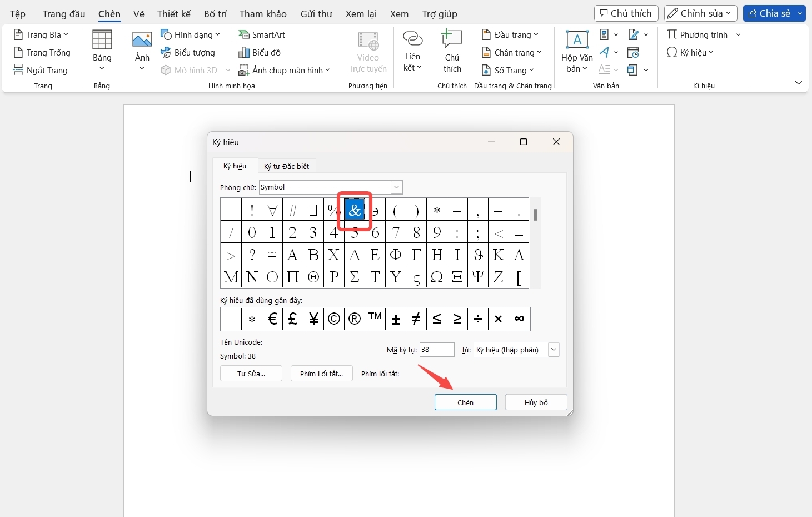The image size is (812, 517).
Task: Click the Biểu tượng icons button
Action: (188, 52)
